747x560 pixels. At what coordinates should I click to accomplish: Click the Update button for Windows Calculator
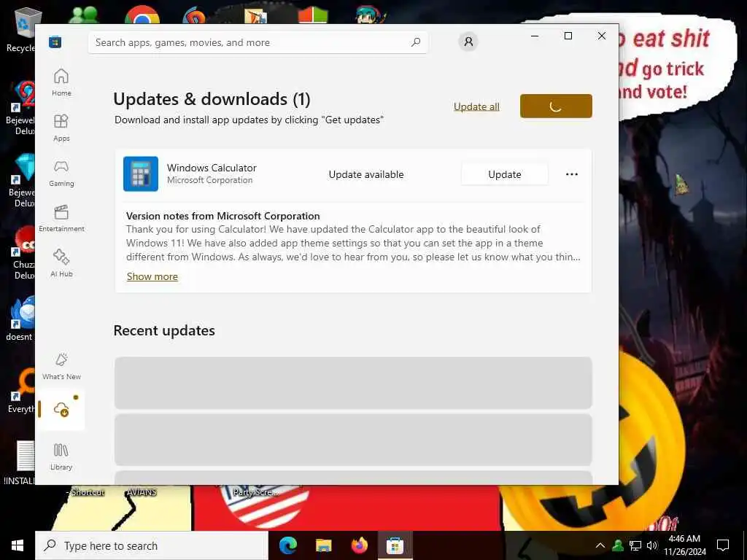505,174
